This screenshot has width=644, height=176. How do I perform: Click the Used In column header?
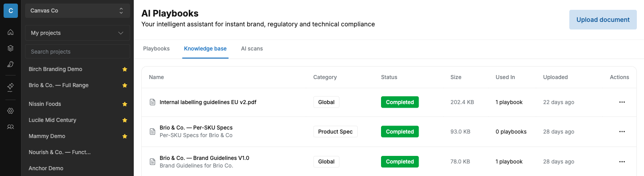click(x=505, y=77)
